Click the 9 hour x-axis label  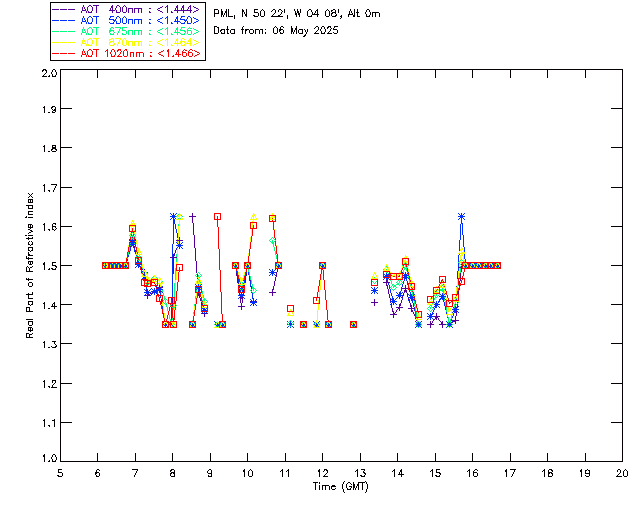(210, 473)
